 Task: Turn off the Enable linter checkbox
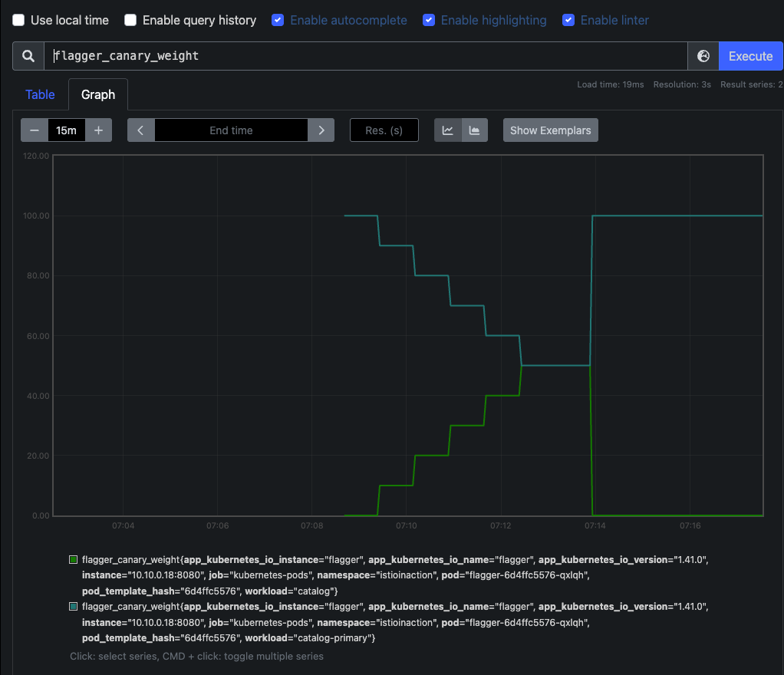(568, 20)
